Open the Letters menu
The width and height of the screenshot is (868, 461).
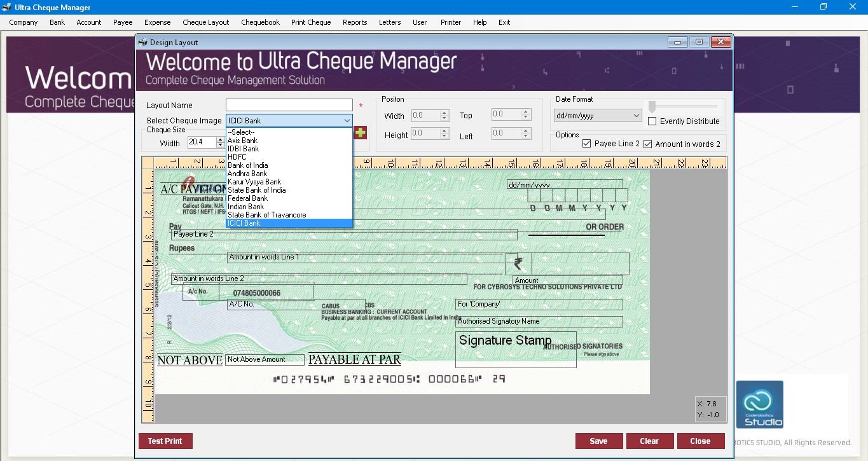[390, 22]
